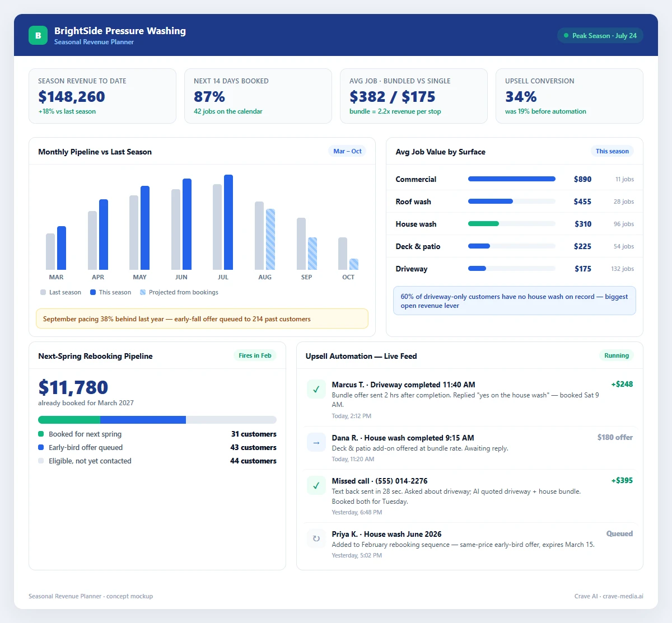Click the Last season legend swatch
The height and width of the screenshot is (623, 672).
pyautogui.click(x=43, y=292)
